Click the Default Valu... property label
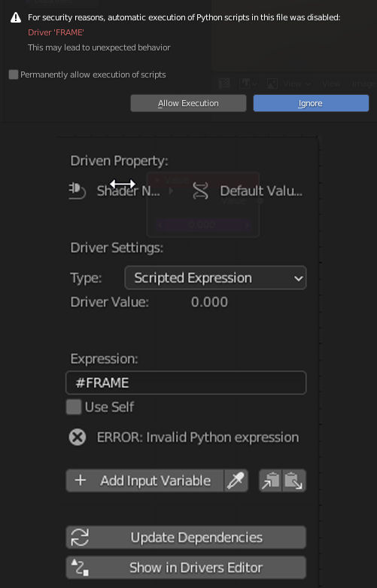This screenshot has height=588, width=377. (261, 191)
